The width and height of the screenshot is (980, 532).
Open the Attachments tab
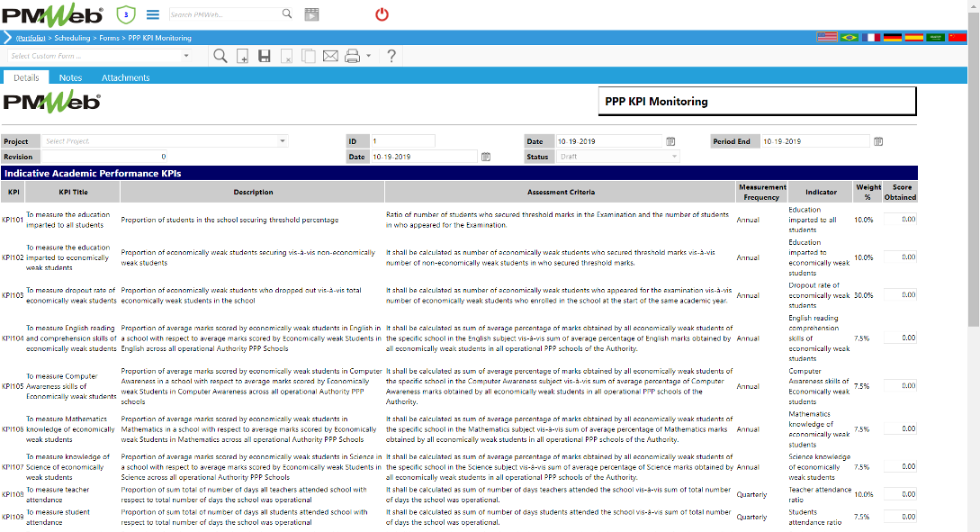click(126, 77)
